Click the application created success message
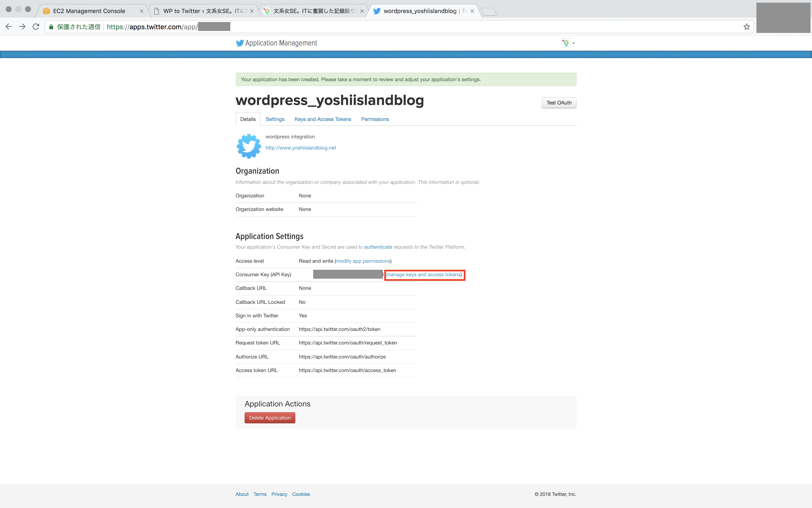 coord(406,79)
